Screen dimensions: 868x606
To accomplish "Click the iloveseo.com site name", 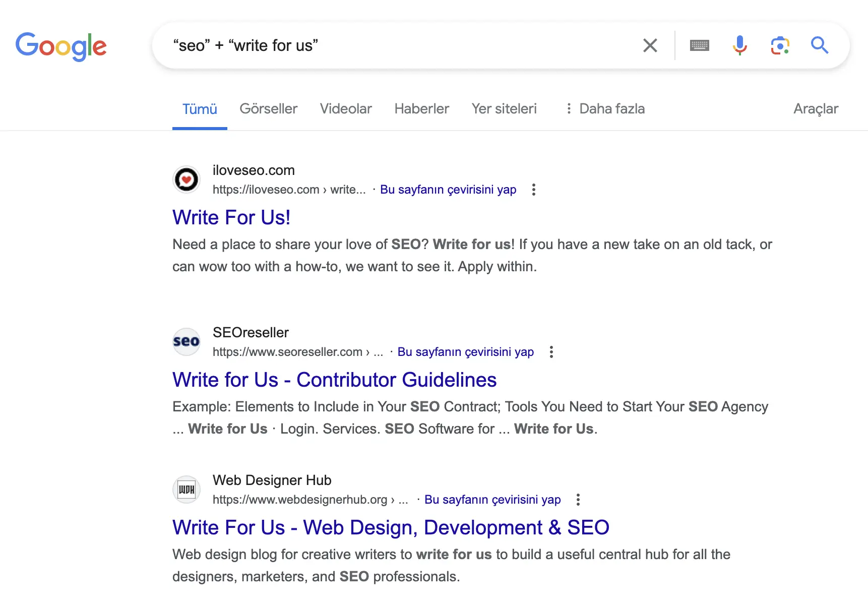I will point(254,170).
